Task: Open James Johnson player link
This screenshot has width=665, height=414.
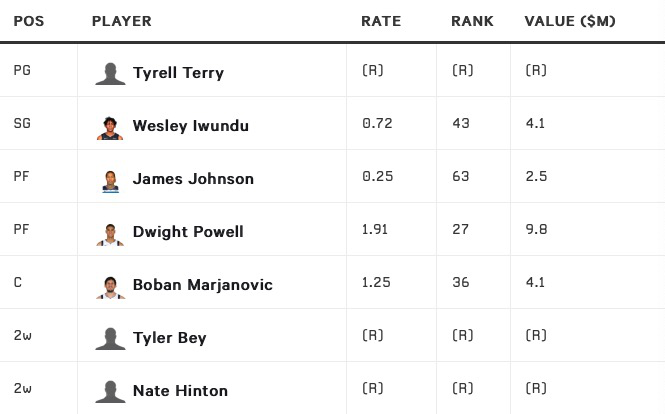Action: click(x=193, y=179)
